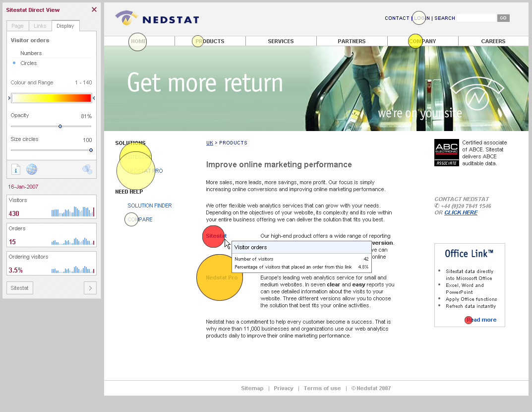The height and width of the screenshot is (412, 532).
Task: Click the Sitestat button
Action: tap(20, 288)
